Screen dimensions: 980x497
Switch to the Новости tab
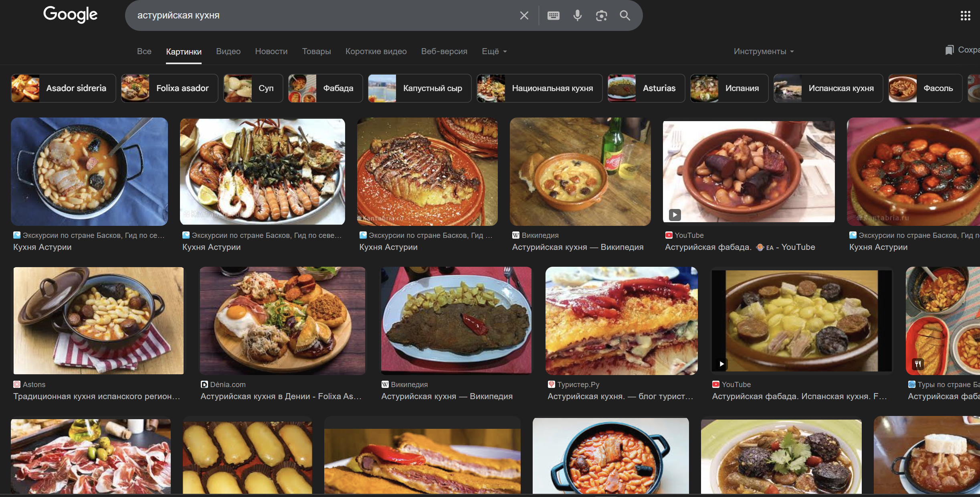271,51
